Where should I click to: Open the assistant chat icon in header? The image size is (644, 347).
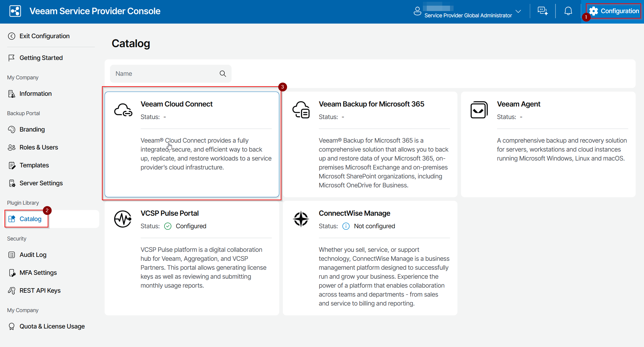(x=542, y=11)
